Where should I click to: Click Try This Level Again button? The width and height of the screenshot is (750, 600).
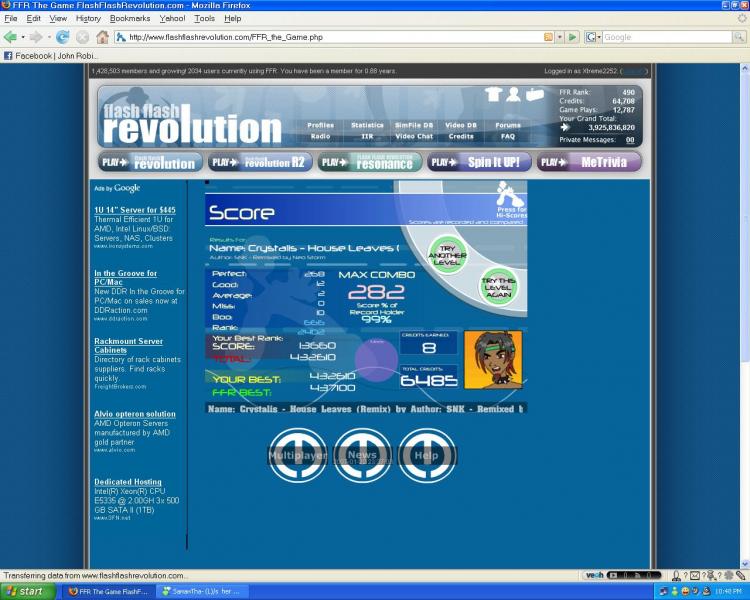(498, 287)
